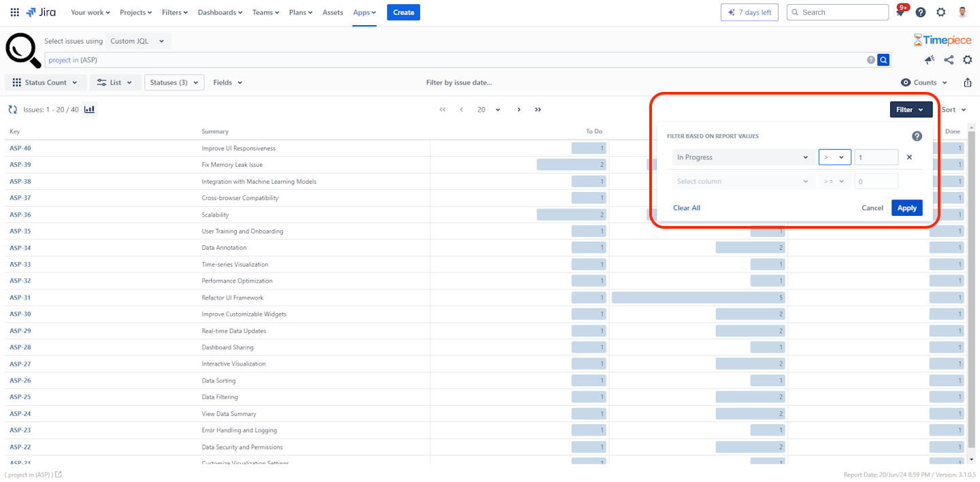Click the megaphone announcement icon
The image size is (980, 482).
click(x=930, y=60)
